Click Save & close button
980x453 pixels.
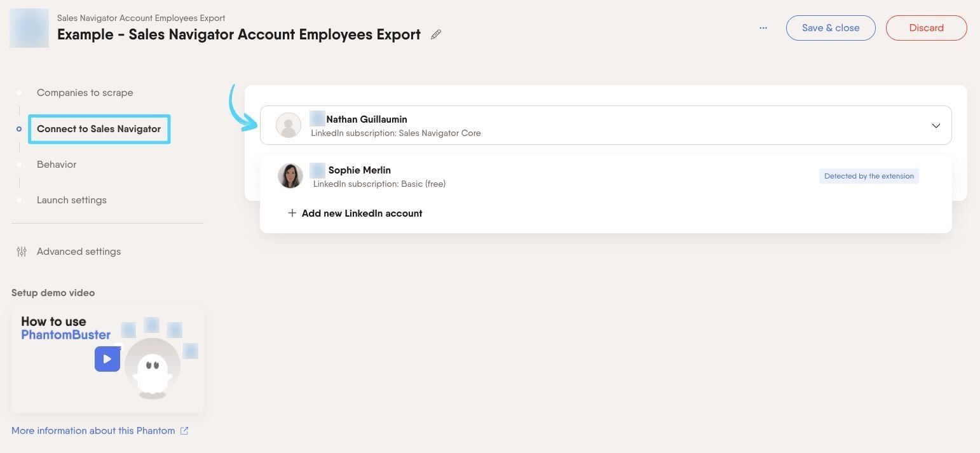[x=831, y=28]
